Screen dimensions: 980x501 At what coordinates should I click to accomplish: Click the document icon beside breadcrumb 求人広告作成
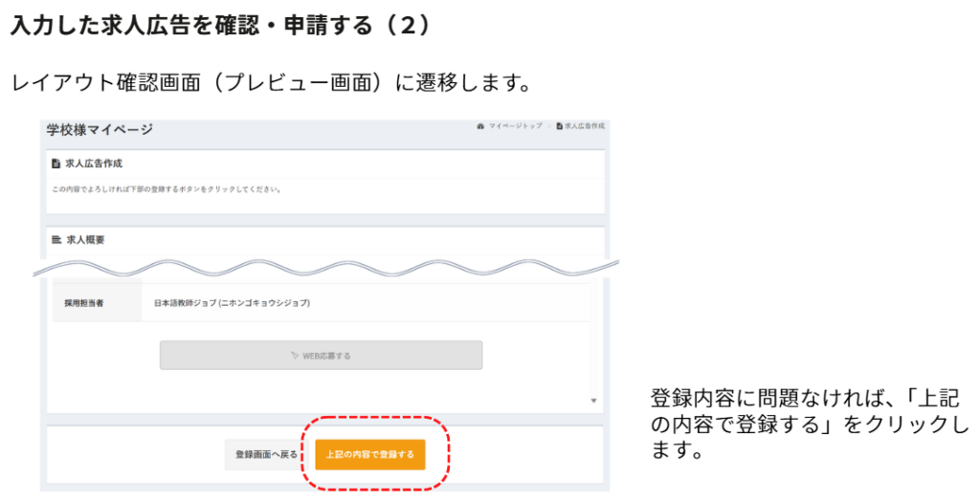pos(559,126)
